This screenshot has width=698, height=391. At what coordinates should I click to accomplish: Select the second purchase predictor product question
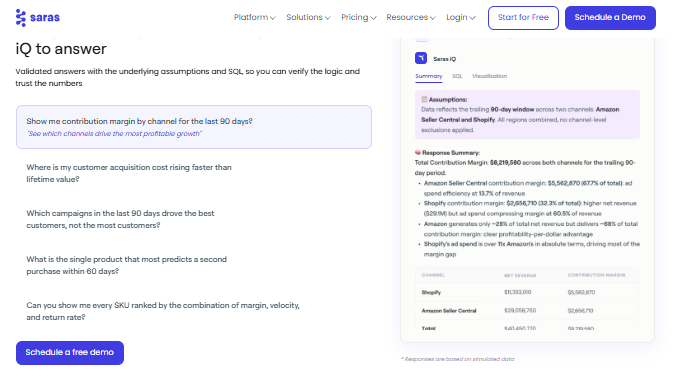tap(126, 265)
